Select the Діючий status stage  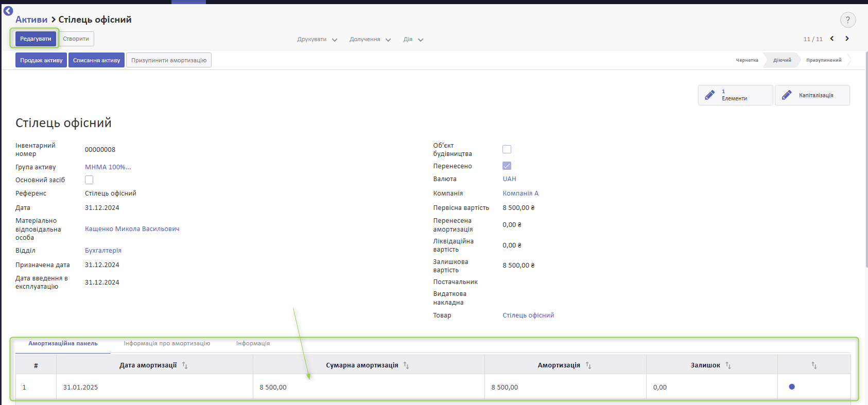pyautogui.click(x=782, y=60)
